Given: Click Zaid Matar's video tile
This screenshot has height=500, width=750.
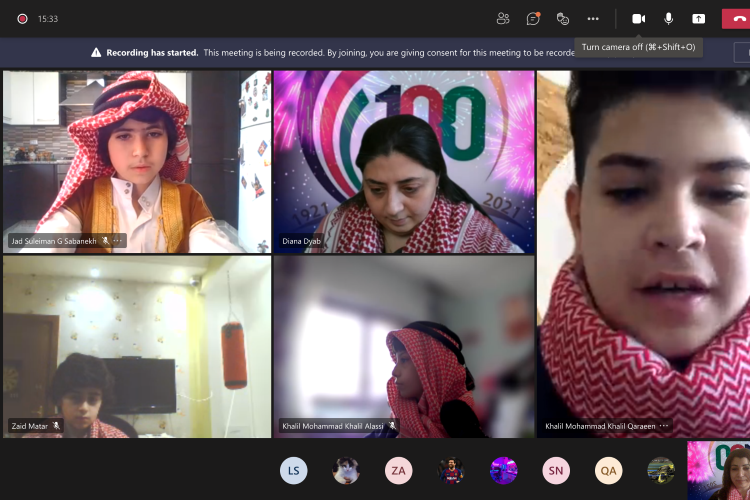Looking at the screenshot, I should (x=137, y=346).
